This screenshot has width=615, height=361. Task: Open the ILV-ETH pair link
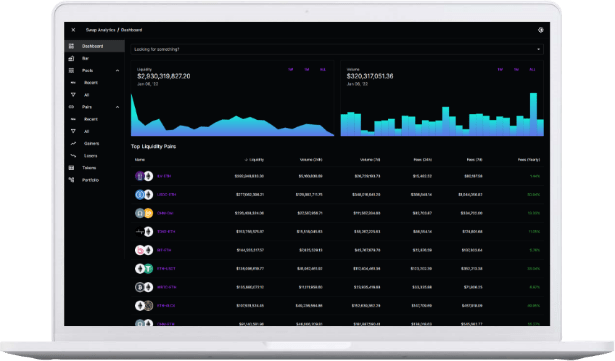point(164,176)
